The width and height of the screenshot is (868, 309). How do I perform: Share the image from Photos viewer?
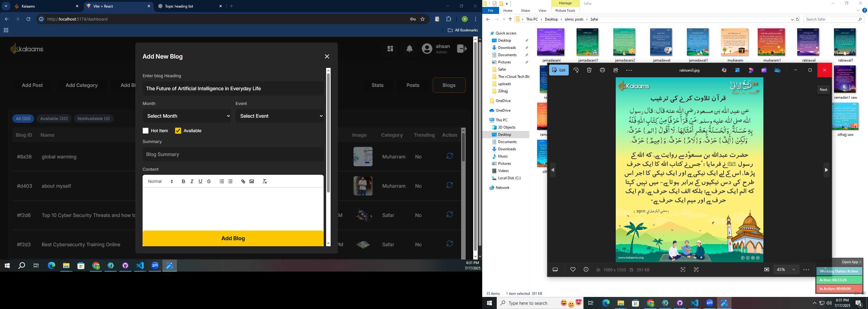pos(616,70)
